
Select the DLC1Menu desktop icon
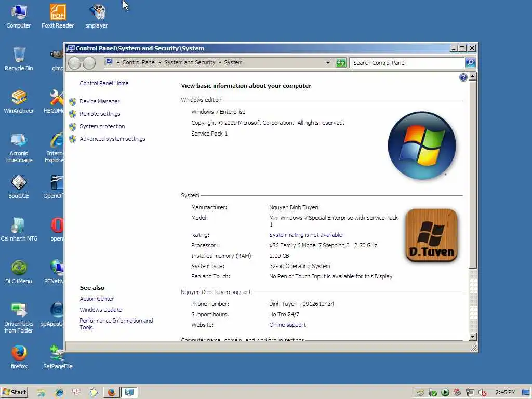(x=19, y=272)
